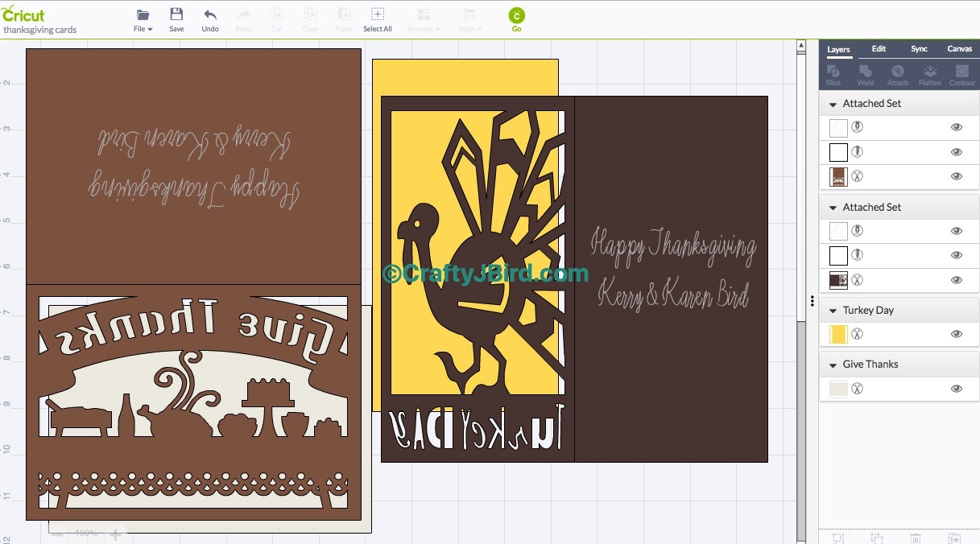This screenshot has height=544, width=980.
Task: Click the Select All icon
Action: tap(377, 15)
